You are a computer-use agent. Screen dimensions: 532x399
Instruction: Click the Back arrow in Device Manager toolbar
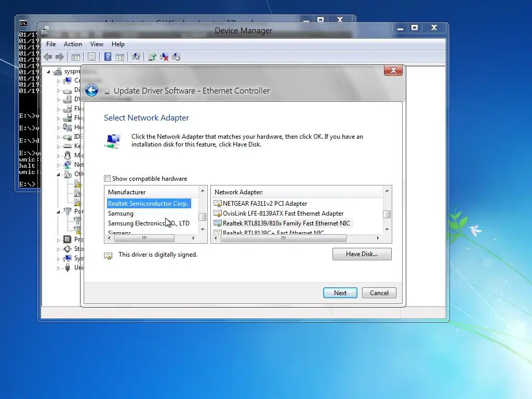pos(48,57)
